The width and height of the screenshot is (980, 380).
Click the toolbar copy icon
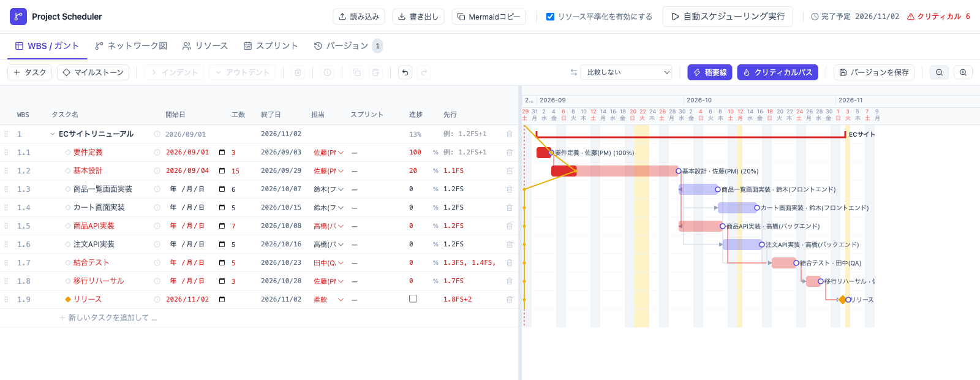click(356, 72)
